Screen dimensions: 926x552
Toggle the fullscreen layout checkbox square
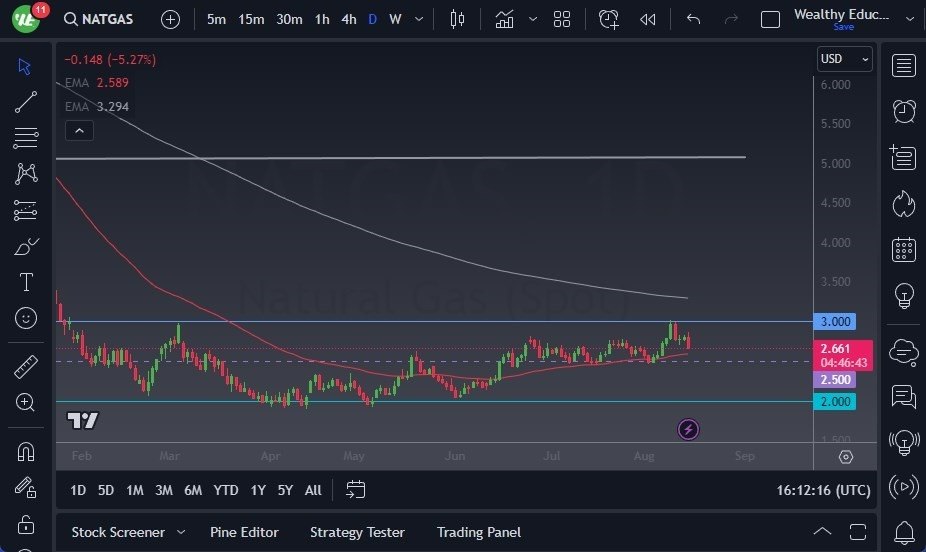point(770,19)
